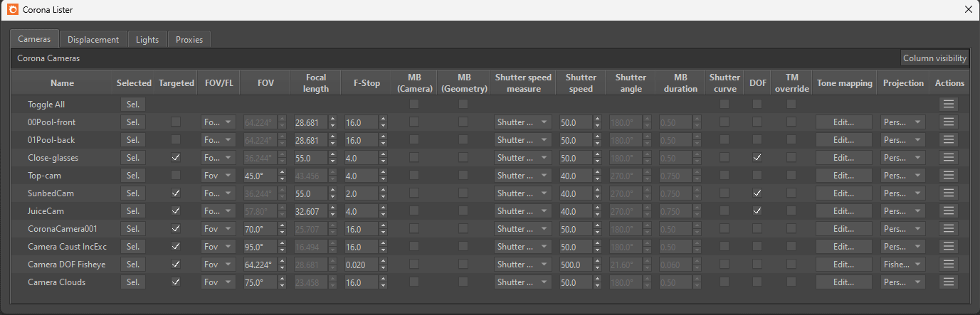Switch to the Proxies tab
Image resolution: width=980 pixels, height=315 pixels.
pos(189,40)
